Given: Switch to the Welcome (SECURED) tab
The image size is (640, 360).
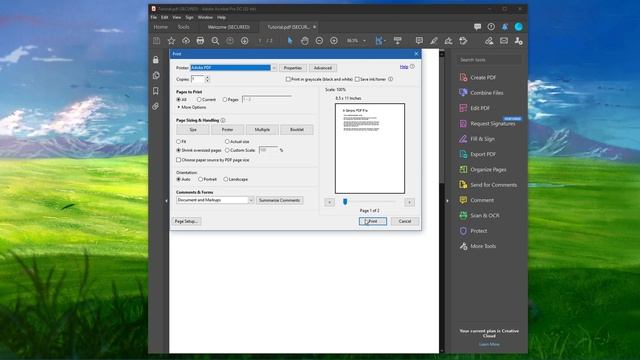Looking at the screenshot, I should 229,27.
